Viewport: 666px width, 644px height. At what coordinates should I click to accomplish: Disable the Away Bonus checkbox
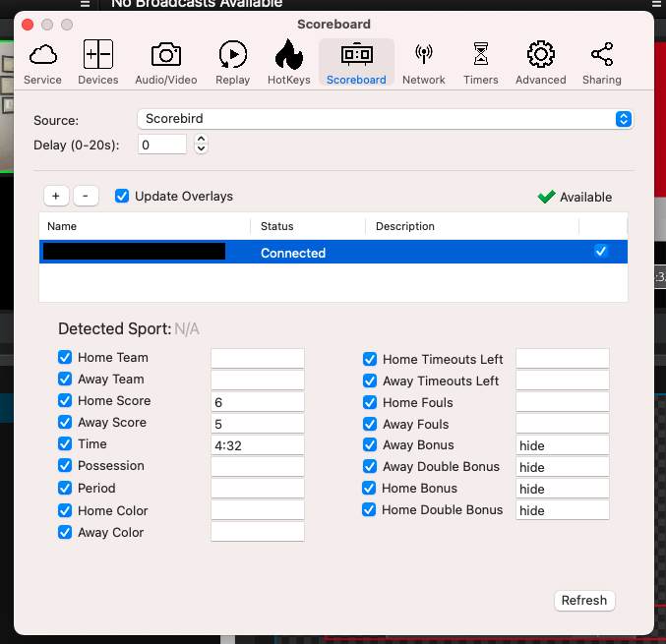pyautogui.click(x=370, y=445)
